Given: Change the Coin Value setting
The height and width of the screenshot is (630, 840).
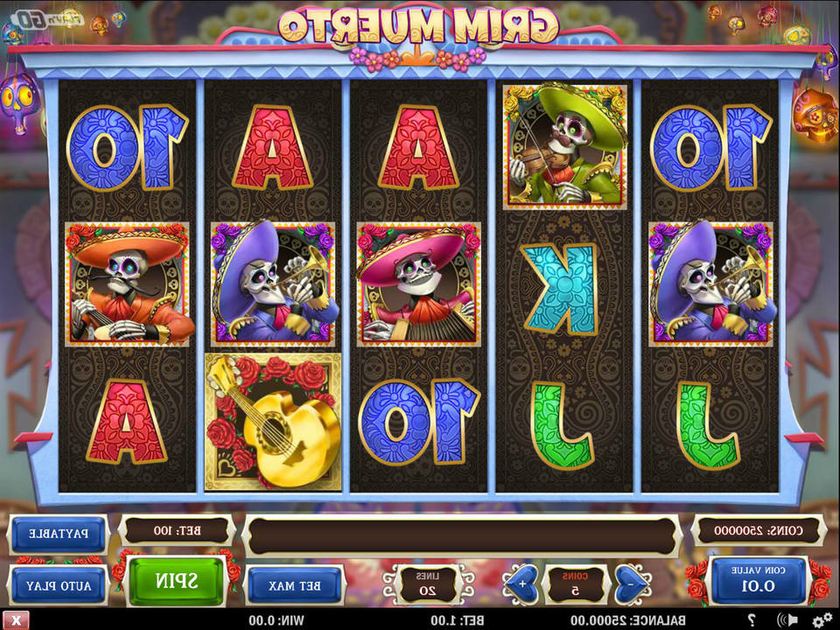Looking at the screenshot, I should 758,581.
